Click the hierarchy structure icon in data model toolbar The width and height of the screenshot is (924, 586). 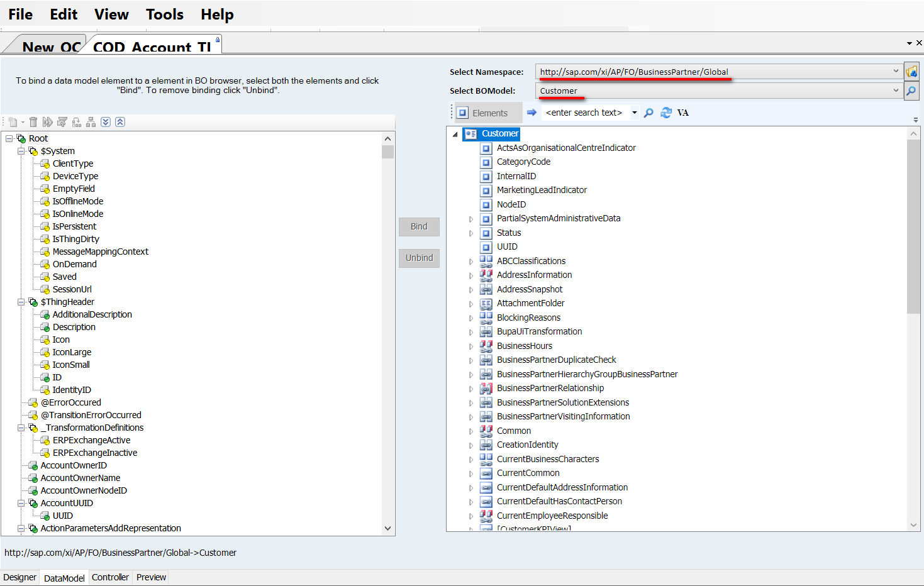pyautogui.click(x=91, y=122)
